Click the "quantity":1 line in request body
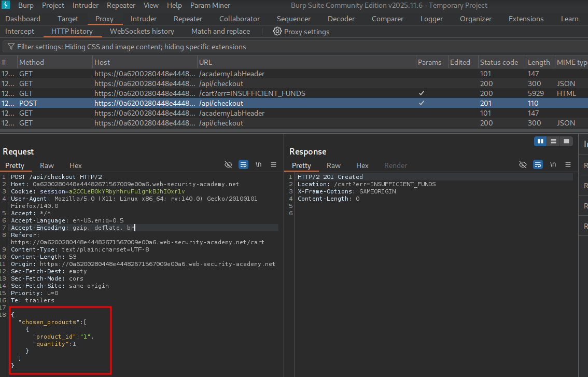This screenshot has width=588, height=377. (54, 344)
